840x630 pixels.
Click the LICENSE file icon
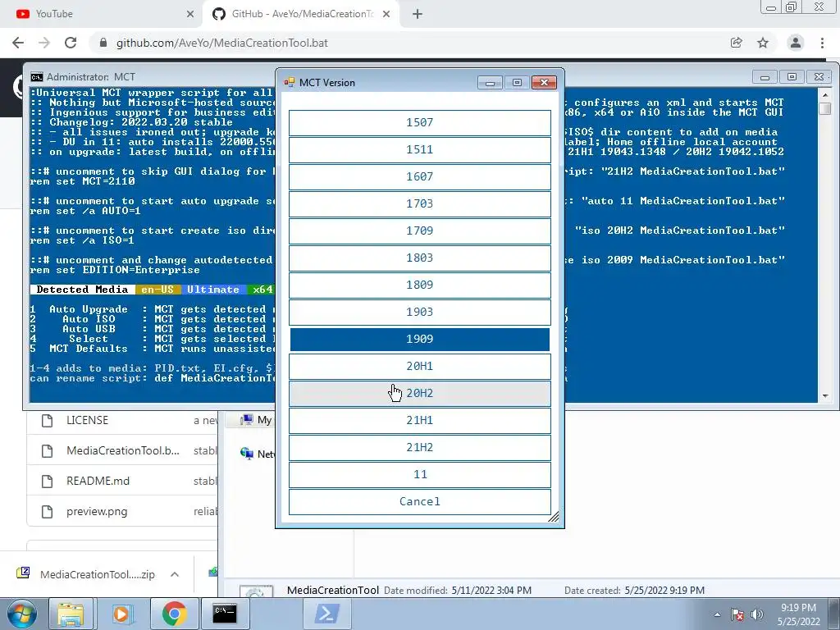point(47,421)
